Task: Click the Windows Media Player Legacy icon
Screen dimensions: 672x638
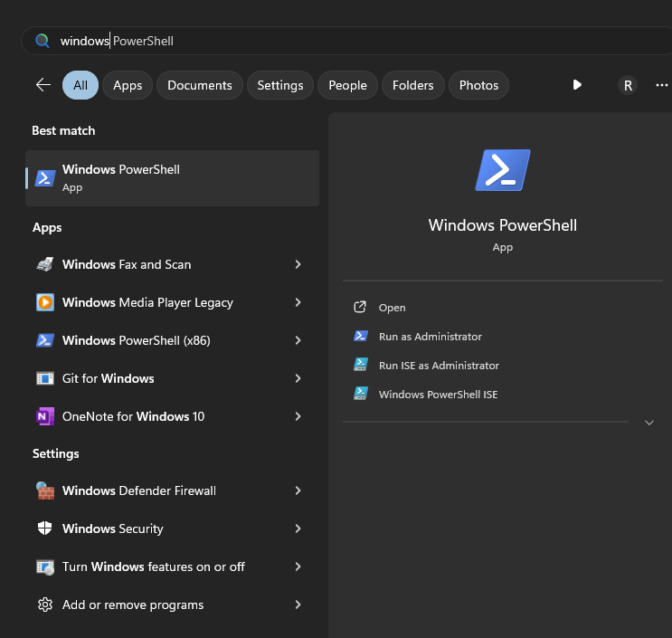Action: click(x=45, y=302)
